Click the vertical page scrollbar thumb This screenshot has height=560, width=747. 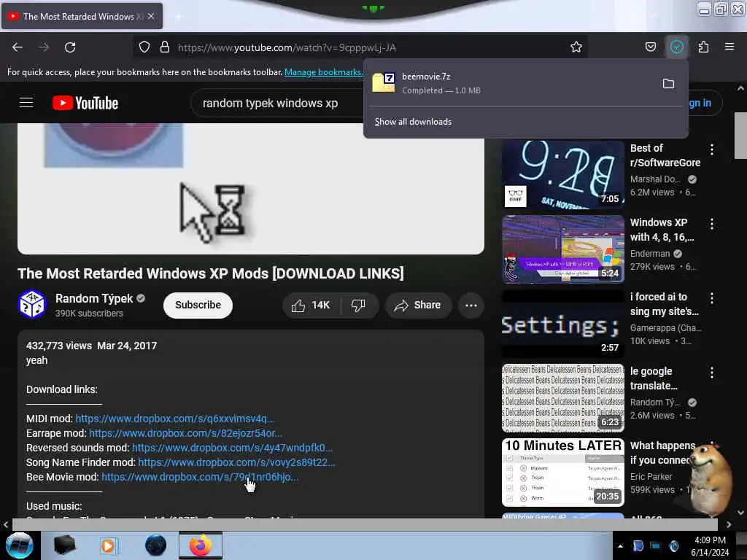(740, 135)
